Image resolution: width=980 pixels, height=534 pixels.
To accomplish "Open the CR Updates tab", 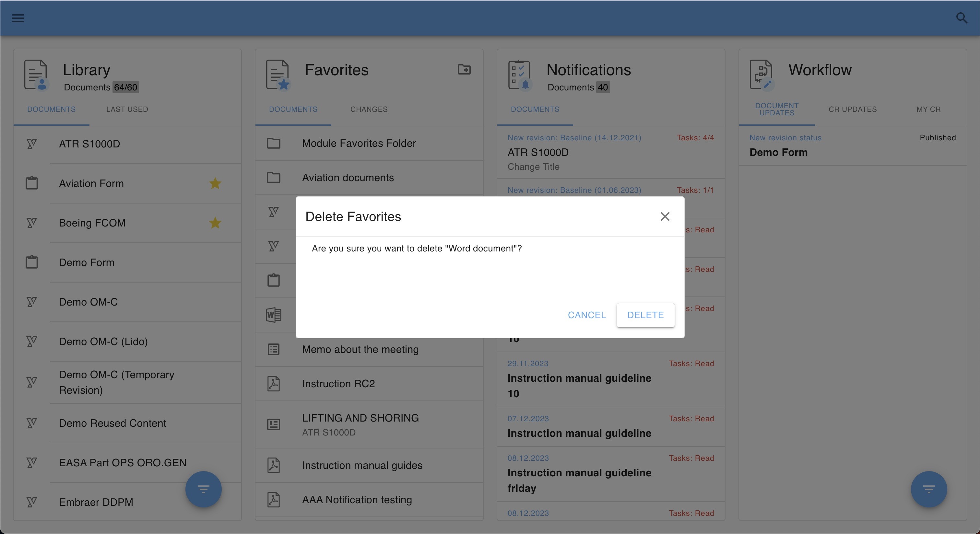I will 852,110.
